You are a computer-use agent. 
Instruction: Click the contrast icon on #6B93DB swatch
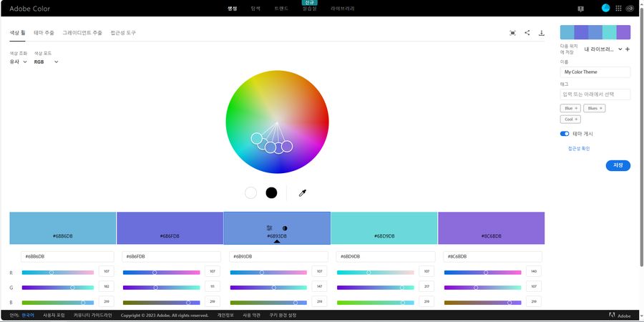click(x=285, y=228)
